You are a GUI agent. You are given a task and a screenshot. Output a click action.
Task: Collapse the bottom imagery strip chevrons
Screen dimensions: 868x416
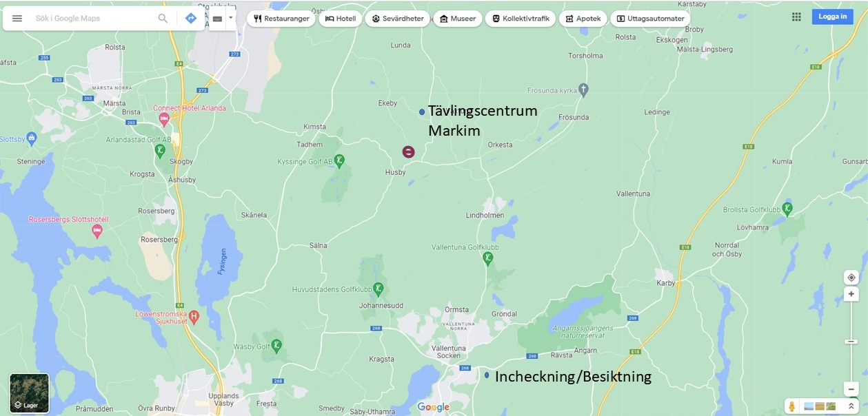coord(851,406)
